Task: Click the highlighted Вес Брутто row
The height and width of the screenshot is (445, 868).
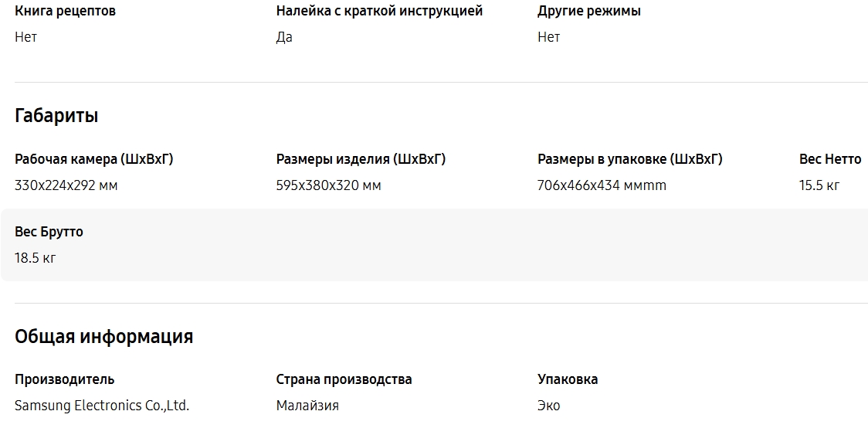Action: coord(434,245)
